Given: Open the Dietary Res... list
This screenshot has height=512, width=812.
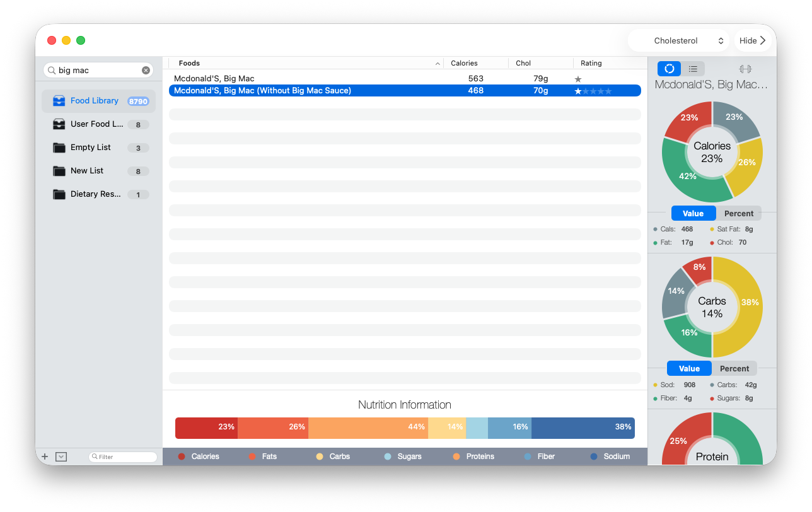Looking at the screenshot, I should 98,194.
